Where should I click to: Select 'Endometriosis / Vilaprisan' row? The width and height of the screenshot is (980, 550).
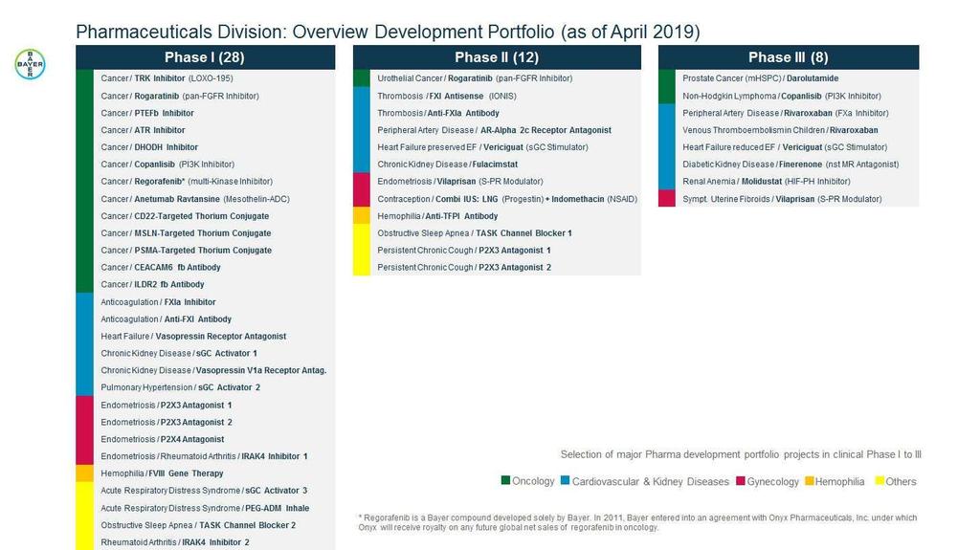[x=497, y=181]
